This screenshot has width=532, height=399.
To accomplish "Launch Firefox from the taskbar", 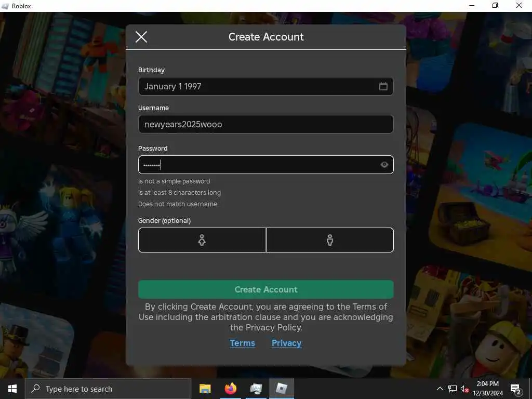I will click(x=230, y=389).
